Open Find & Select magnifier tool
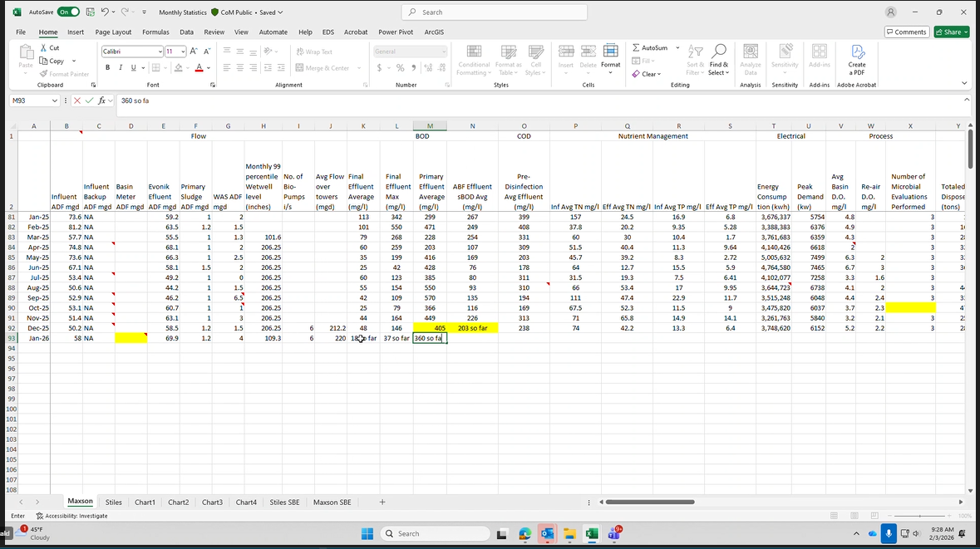The width and height of the screenshot is (980, 549). click(x=719, y=53)
